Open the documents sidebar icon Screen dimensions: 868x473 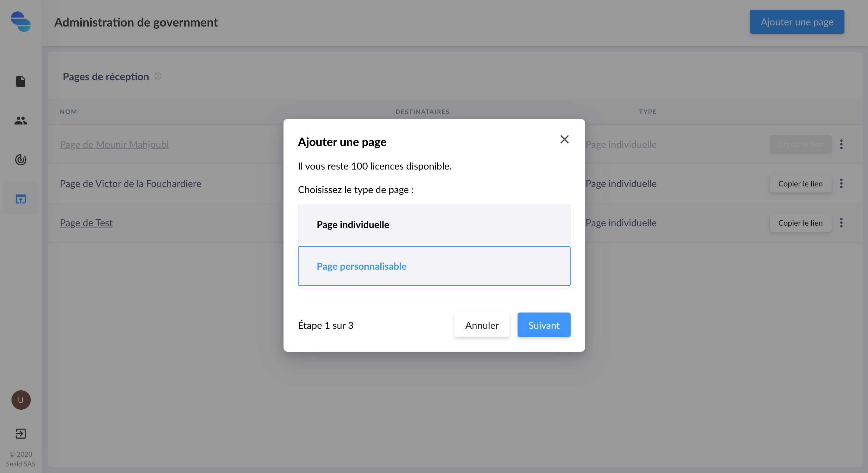(x=21, y=81)
